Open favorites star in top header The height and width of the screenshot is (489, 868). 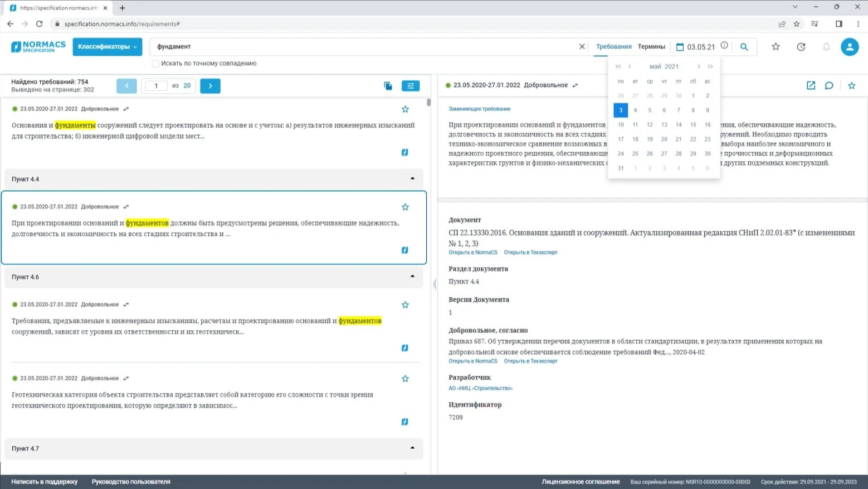coord(776,47)
